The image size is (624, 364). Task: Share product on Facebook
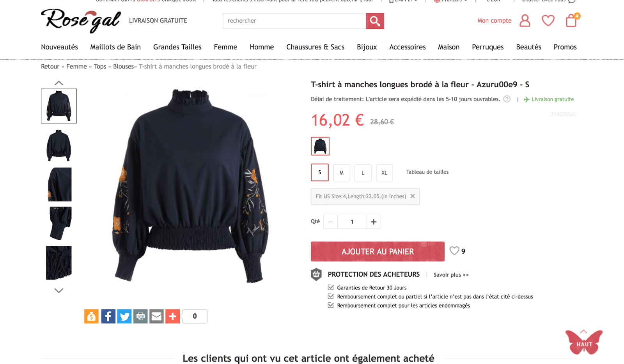[108, 316]
